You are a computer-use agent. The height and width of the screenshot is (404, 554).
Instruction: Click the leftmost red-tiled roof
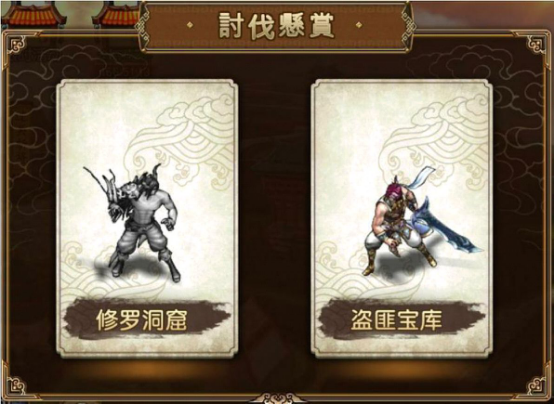pos(34,14)
